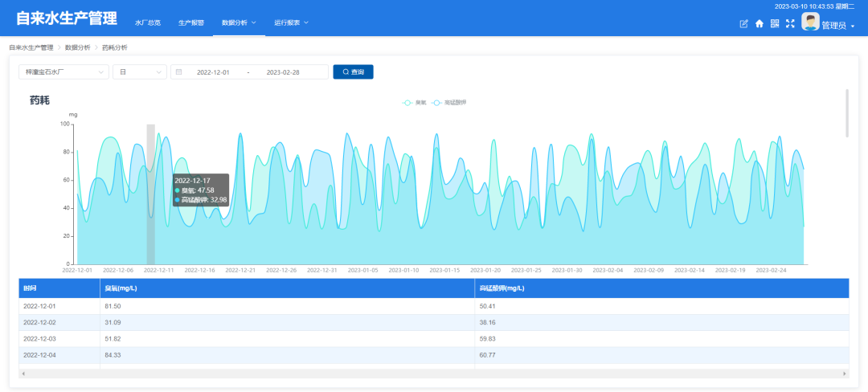Select the 数据分析 tab in top navigation
This screenshot has height=392, width=868.
coord(240,22)
